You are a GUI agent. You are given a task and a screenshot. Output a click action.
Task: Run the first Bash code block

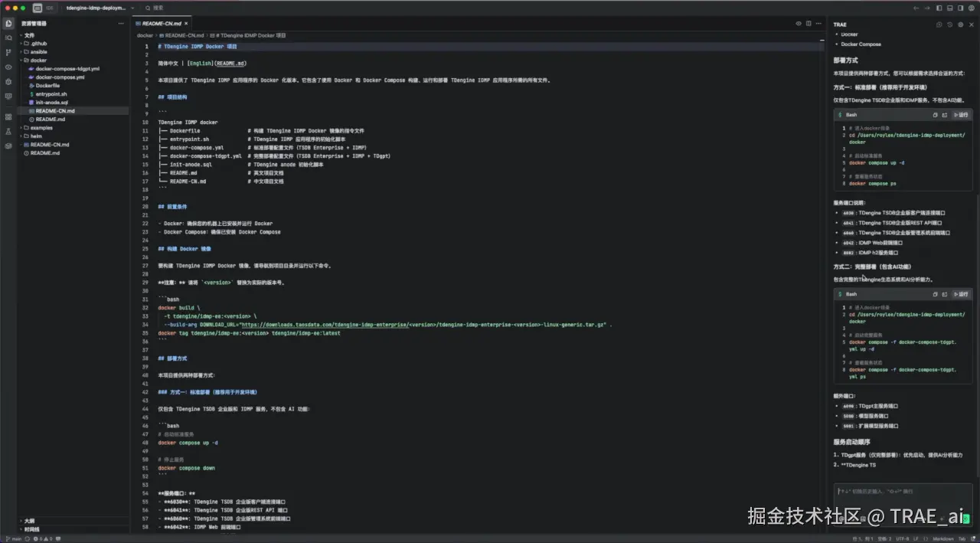click(961, 115)
